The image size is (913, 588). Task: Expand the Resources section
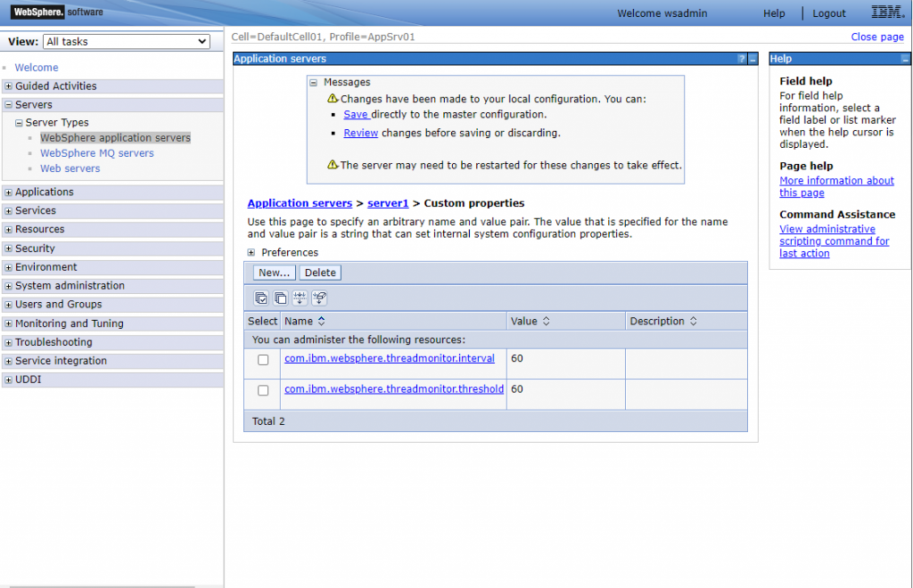click(8, 229)
